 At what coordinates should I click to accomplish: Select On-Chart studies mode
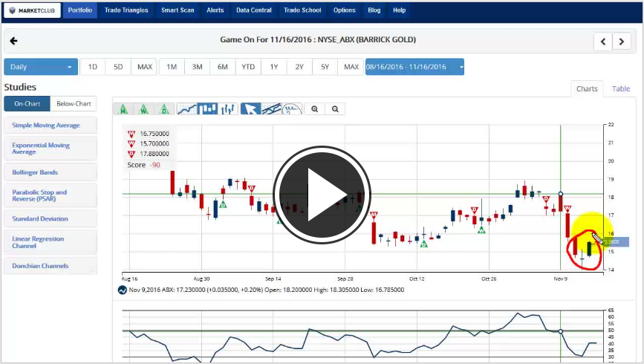coord(27,104)
